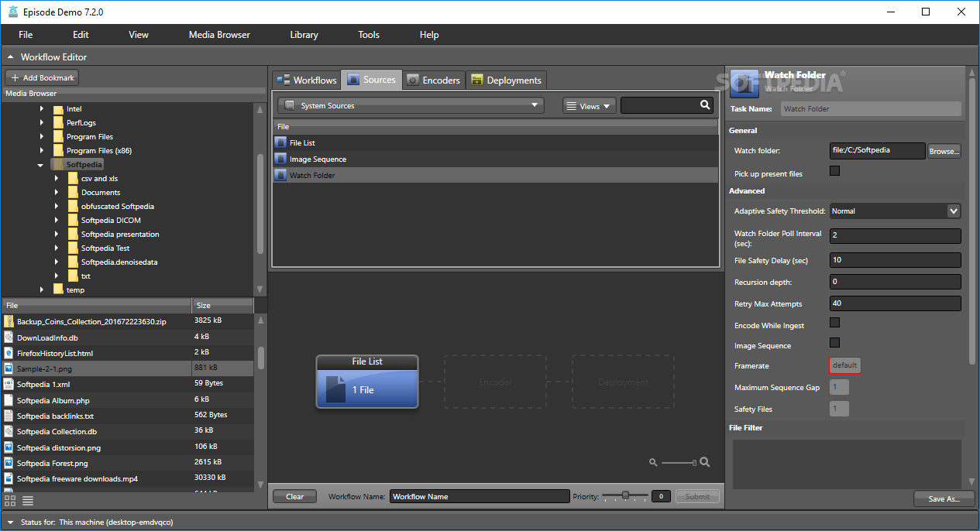Click the Softpedia 1.xml file icon
The image size is (980, 531).
coord(9,384)
